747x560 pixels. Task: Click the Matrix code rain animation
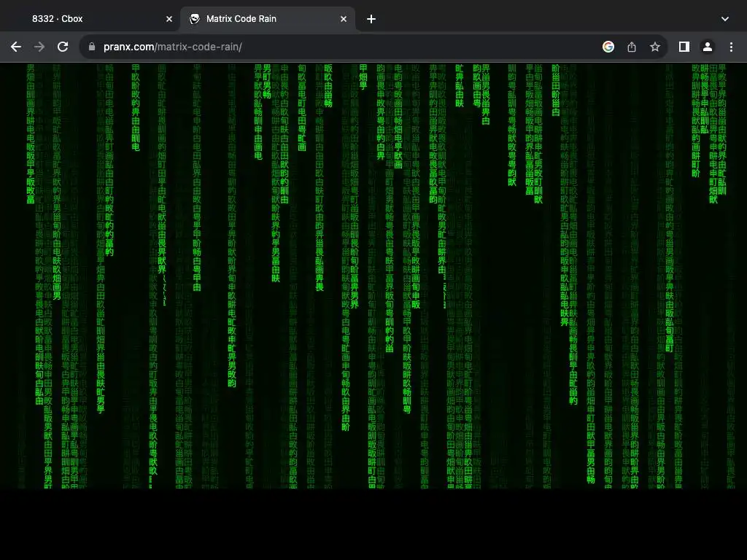(373, 276)
